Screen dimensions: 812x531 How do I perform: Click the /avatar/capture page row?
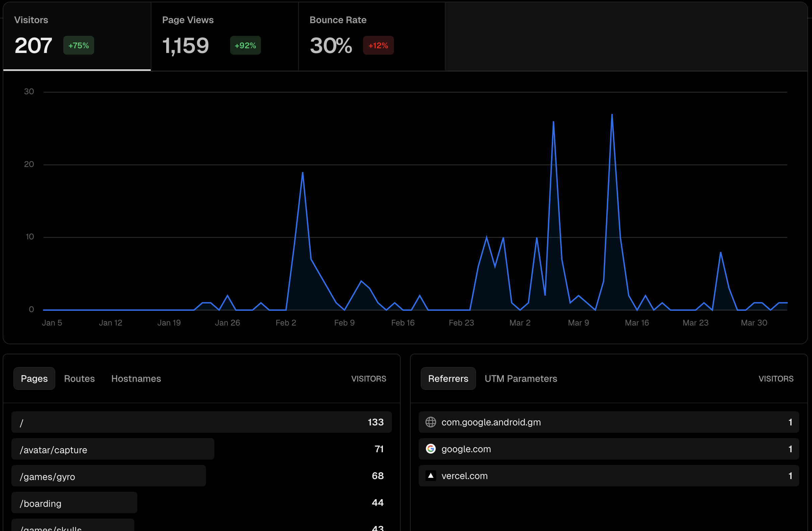coord(113,450)
